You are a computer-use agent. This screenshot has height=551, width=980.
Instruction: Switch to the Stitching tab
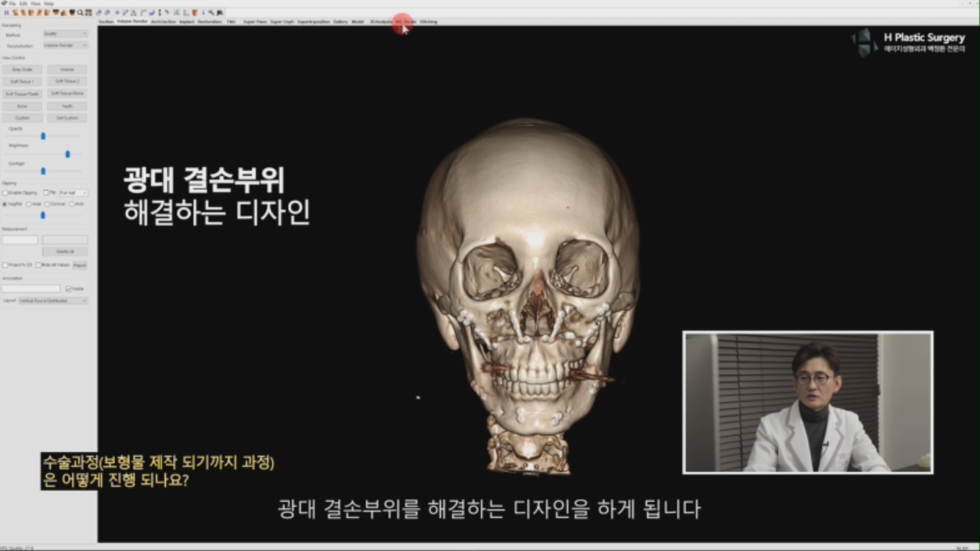(x=428, y=21)
